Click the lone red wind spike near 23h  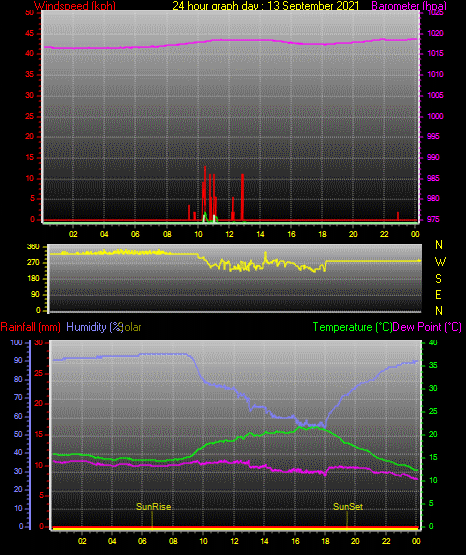tap(398, 216)
